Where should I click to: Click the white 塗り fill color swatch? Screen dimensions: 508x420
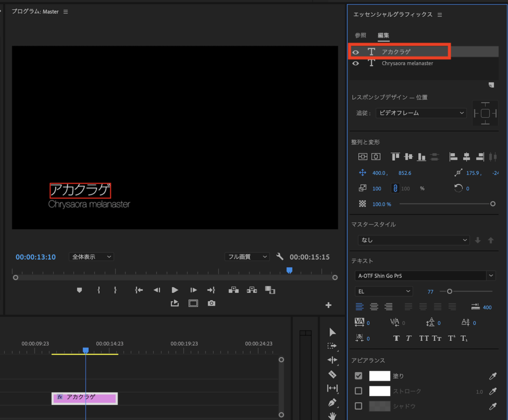(380, 376)
